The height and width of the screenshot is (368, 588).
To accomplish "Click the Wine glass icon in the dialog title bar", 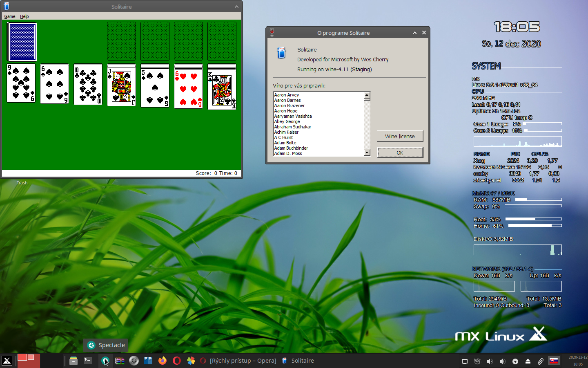I will (x=272, y=32).
